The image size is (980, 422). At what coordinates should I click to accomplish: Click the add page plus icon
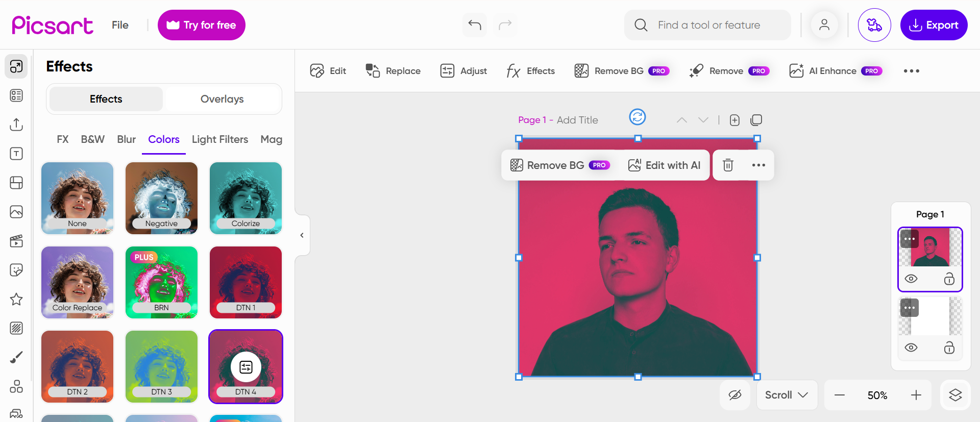click(734, 120)
